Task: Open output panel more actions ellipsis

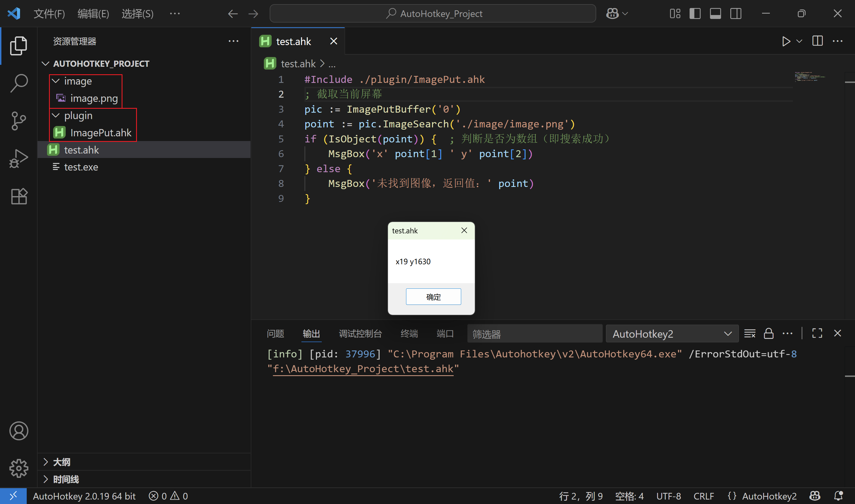Action: point(787,333)
